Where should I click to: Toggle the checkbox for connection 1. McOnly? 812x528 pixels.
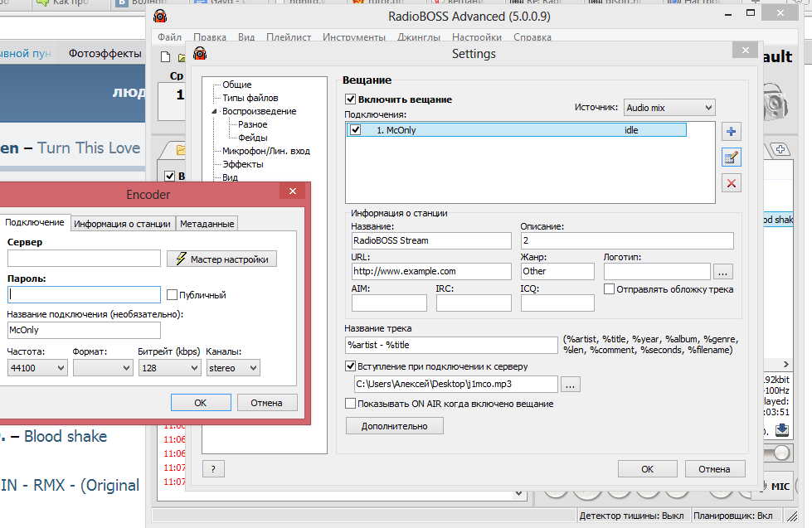point(356,130)
